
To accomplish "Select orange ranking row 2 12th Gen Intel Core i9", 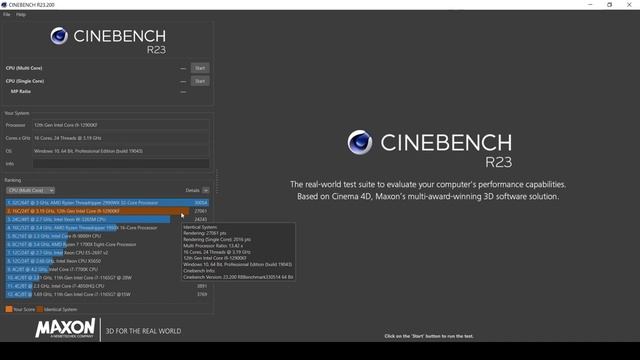I will point(107,211).
